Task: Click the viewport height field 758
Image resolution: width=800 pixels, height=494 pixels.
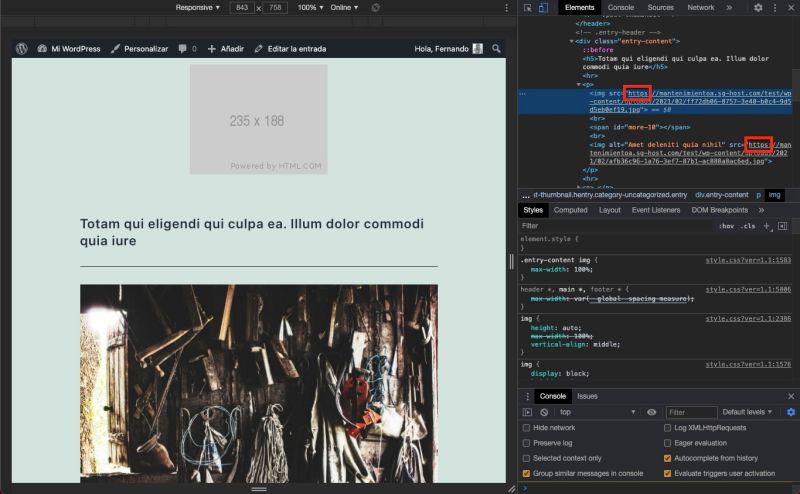Action: [276, 8]
